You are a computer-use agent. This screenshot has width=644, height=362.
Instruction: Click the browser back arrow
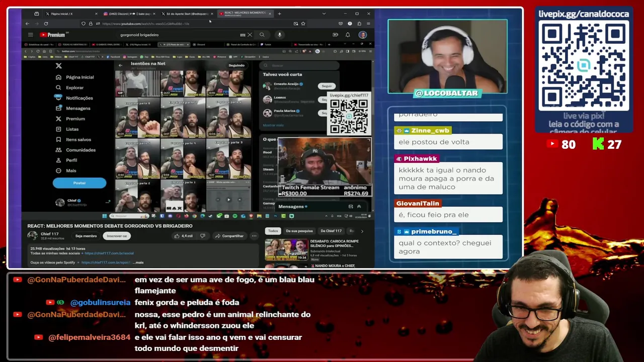point(27,24)
